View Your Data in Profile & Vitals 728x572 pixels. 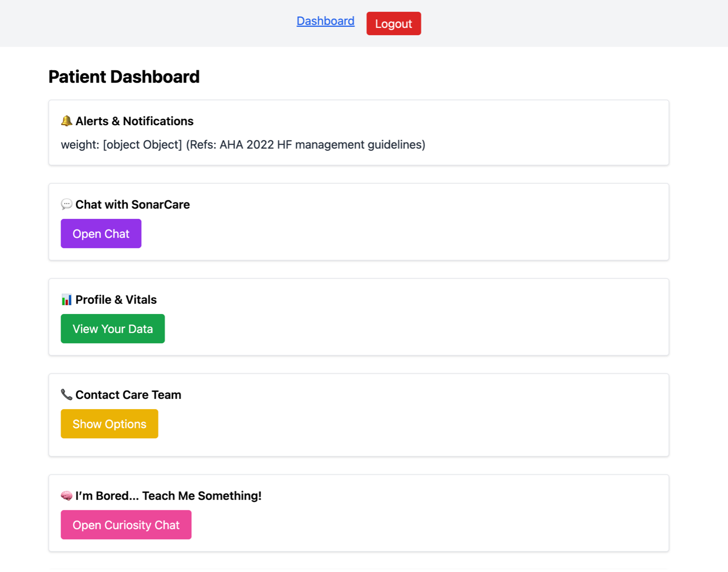tap(113, 329)
